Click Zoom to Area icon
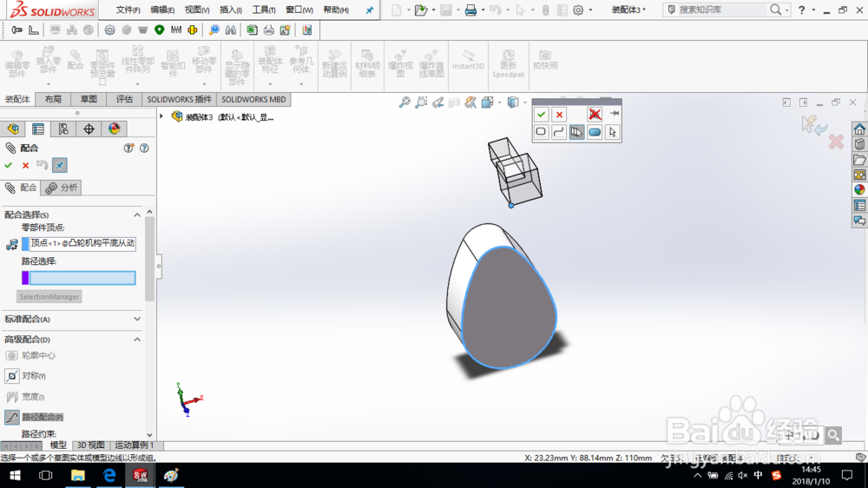This screenshot has height=488, width=868. 421,102
